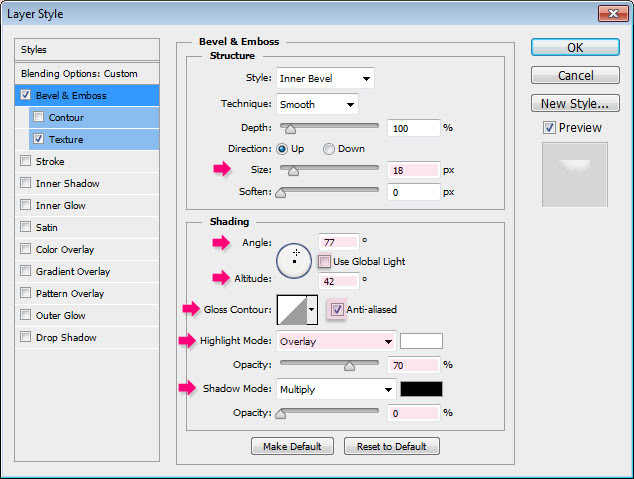Click the Shadow Opacity field showing 0
Viewport: 634px width, 479px height.
(x=413, y=413)
